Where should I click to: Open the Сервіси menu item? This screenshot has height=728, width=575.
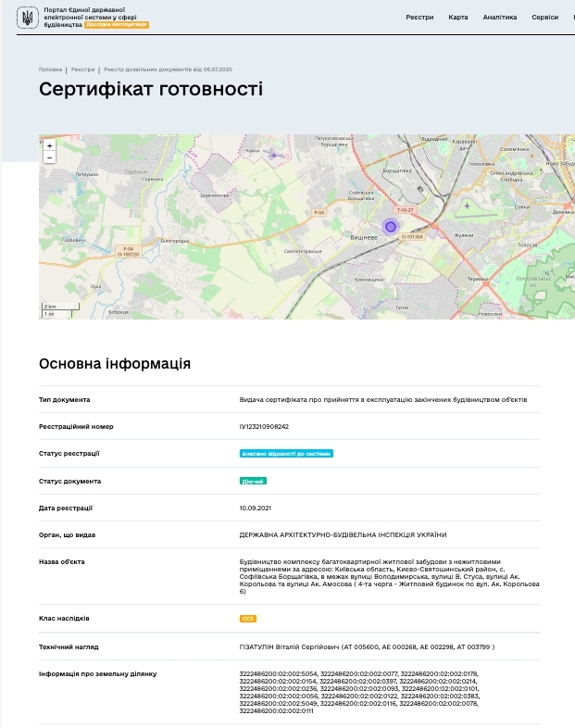tap(544, 18)
